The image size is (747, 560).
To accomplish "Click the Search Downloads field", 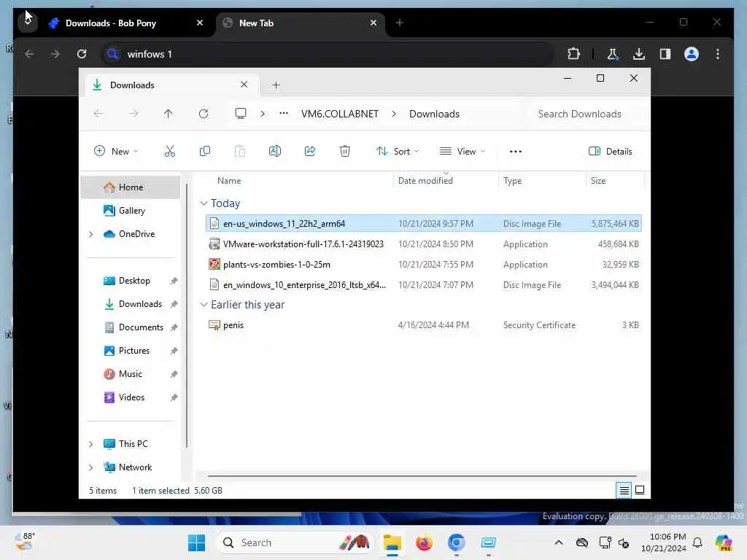I will 587,114.
